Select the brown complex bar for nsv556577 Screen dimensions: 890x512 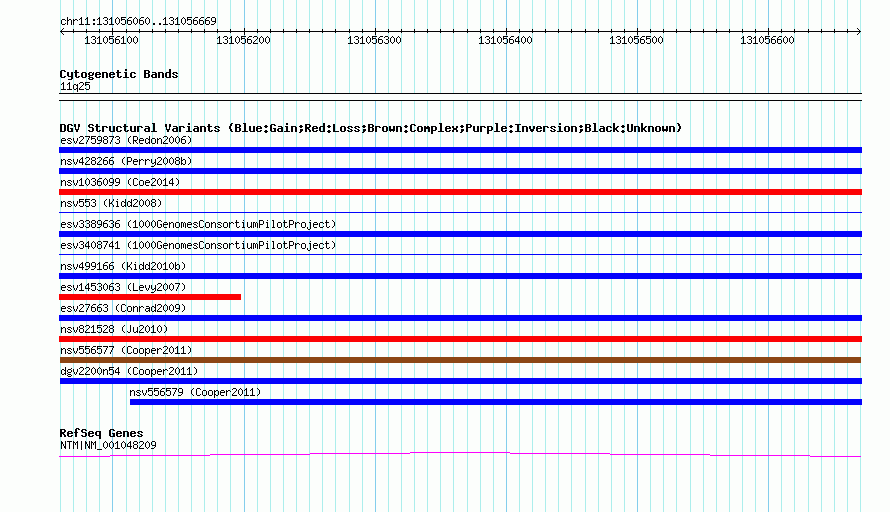pyautogui.click(x=460, y=360)
